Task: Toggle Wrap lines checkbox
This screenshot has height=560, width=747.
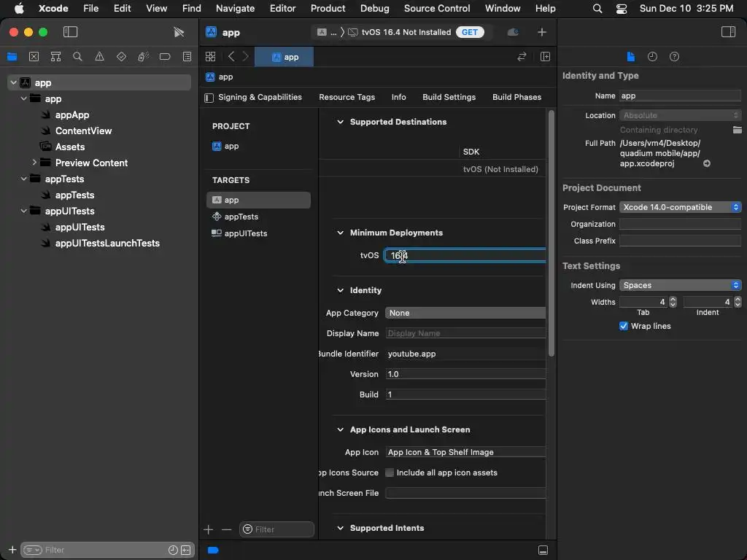Action: click(623, 326)
